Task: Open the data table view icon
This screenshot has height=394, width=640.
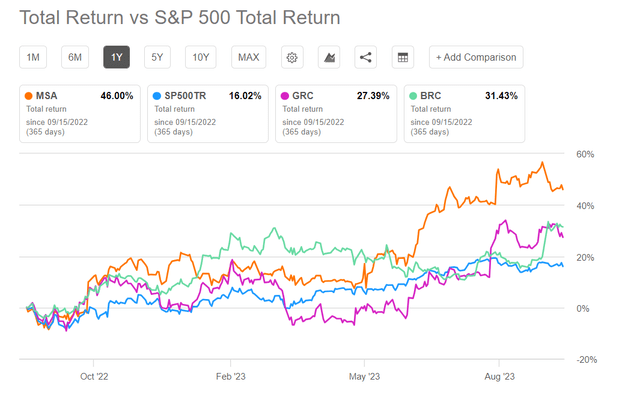Action: 402,57
